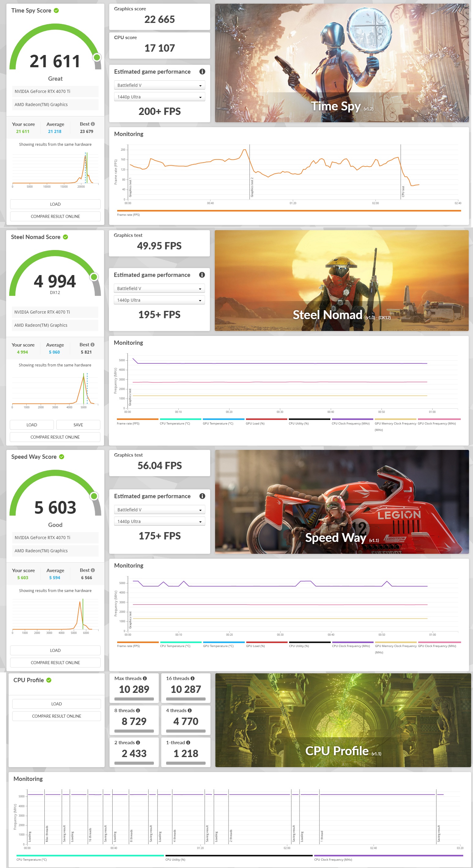
Task: Click the green verified checkmark beside Time Spy Score
Action: click(56, 10)
